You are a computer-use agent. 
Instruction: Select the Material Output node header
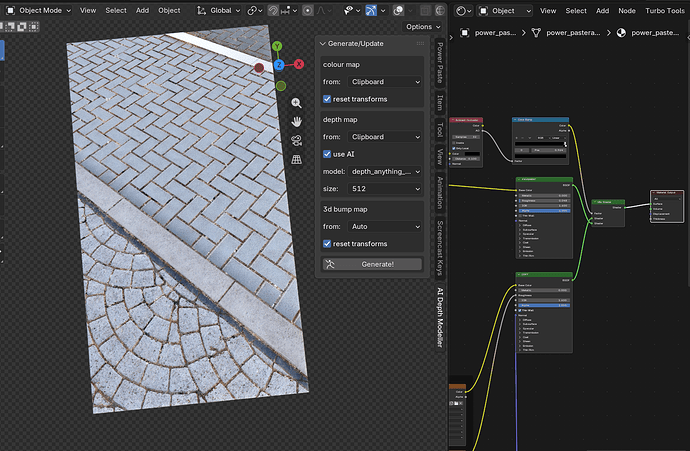point(667,193)
